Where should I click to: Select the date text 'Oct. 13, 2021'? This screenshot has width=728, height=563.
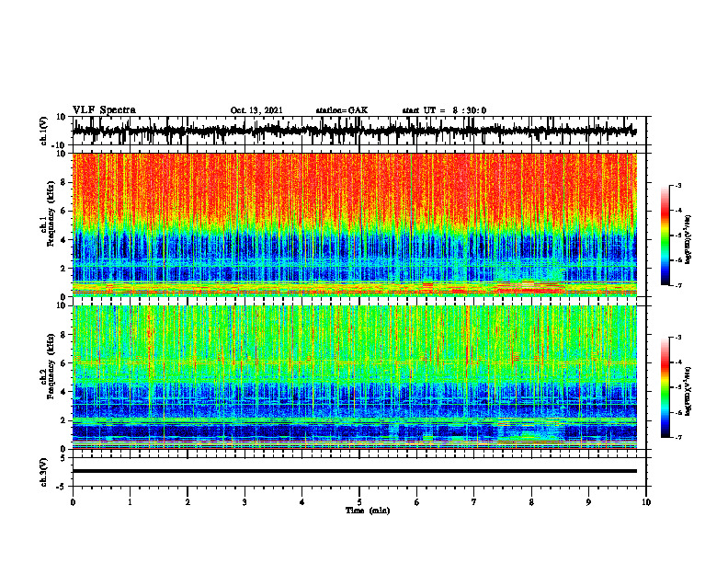coord(256,110)
